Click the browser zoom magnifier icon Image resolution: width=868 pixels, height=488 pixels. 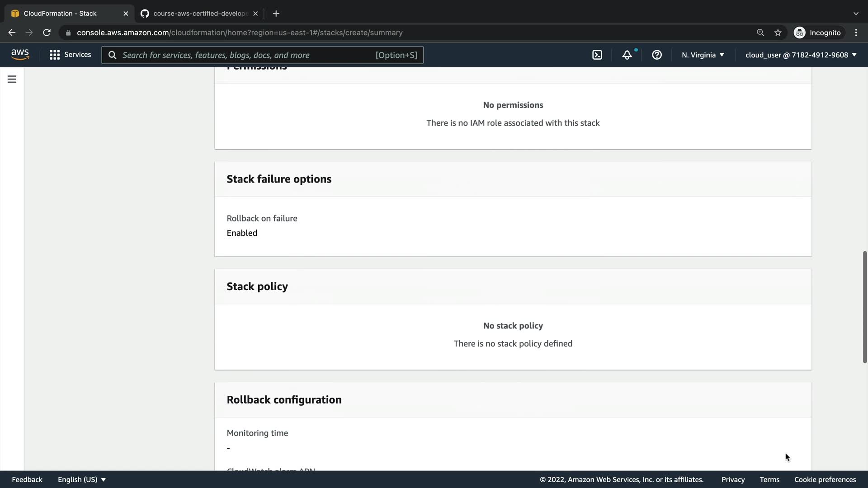[760, 33]
